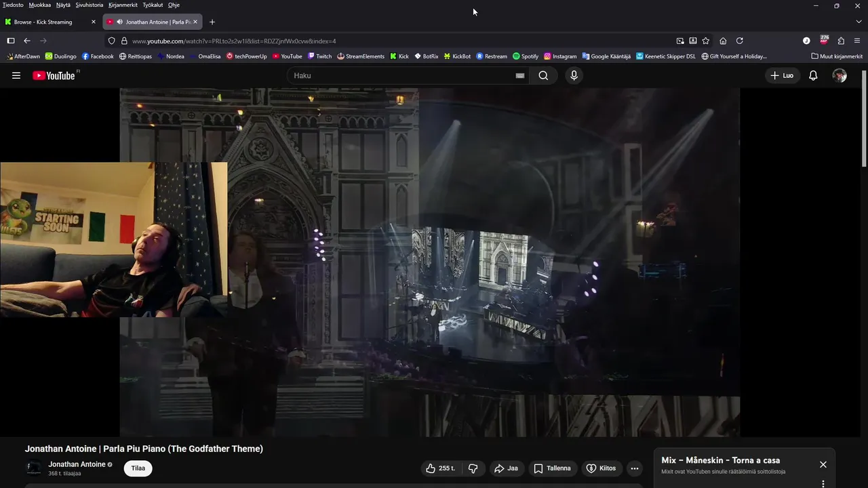This screenshot has width=868, height=488.
Task: Open the Firefox extensions puzzle icon
Action: (x=841, y=41)
